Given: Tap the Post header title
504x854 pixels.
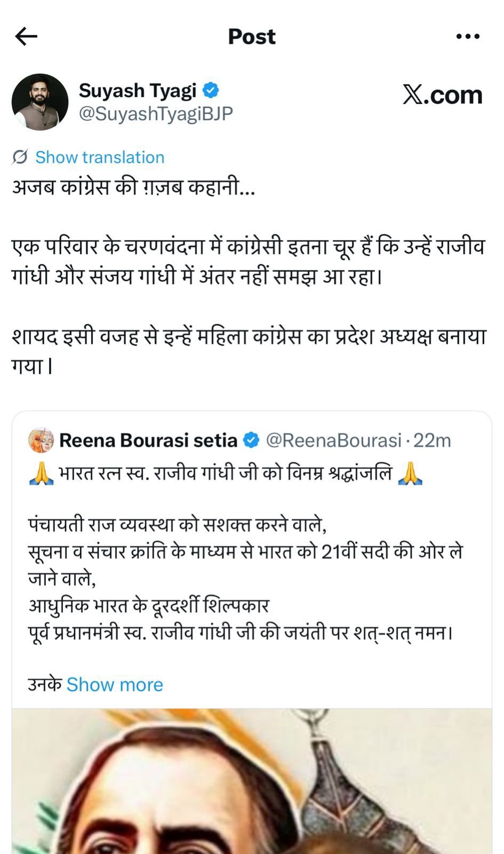Looking at the screenshot, I should pos(252,37).
